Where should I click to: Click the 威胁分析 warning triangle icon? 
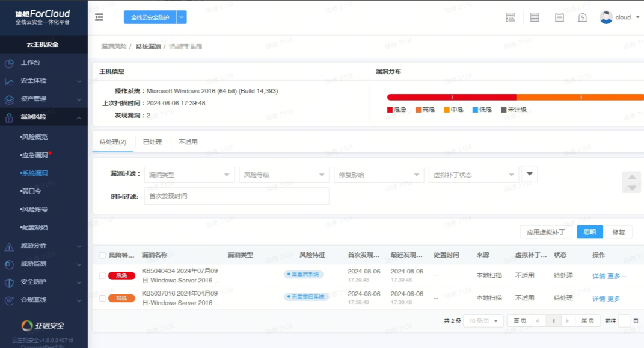click(x=9, y=246)
